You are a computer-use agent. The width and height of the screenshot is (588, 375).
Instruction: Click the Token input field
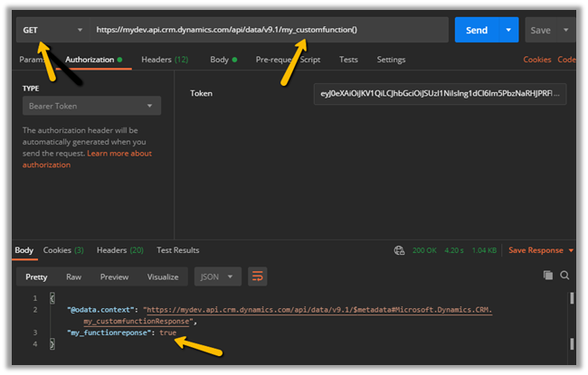440,93
